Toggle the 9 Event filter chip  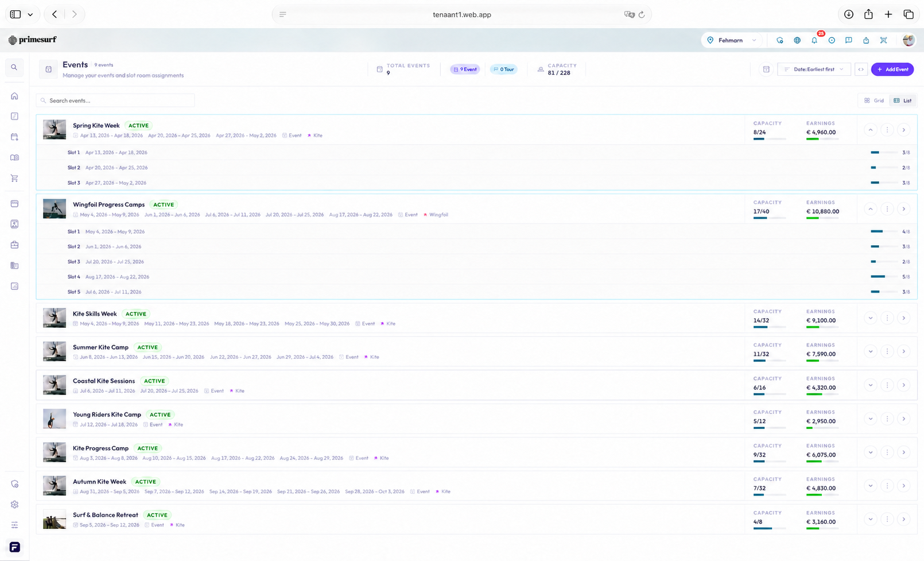pos(465,69)
